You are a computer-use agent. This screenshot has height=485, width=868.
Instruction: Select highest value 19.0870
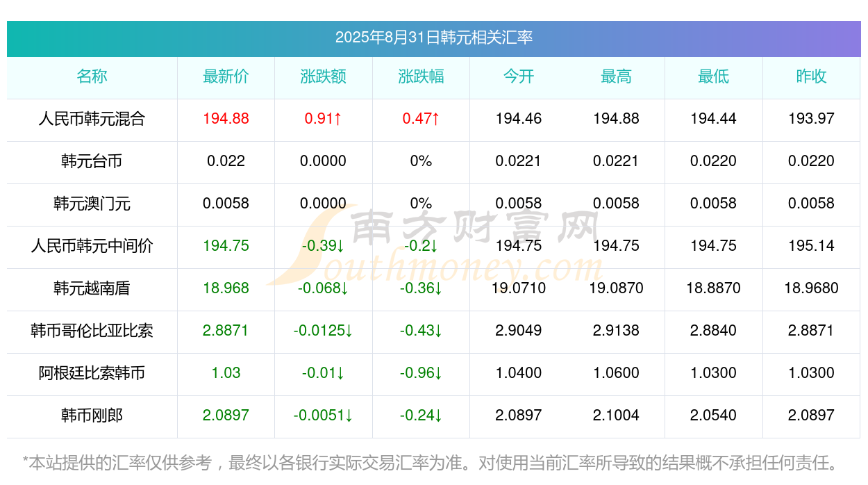pyautogui.click(x=616, y=288)
